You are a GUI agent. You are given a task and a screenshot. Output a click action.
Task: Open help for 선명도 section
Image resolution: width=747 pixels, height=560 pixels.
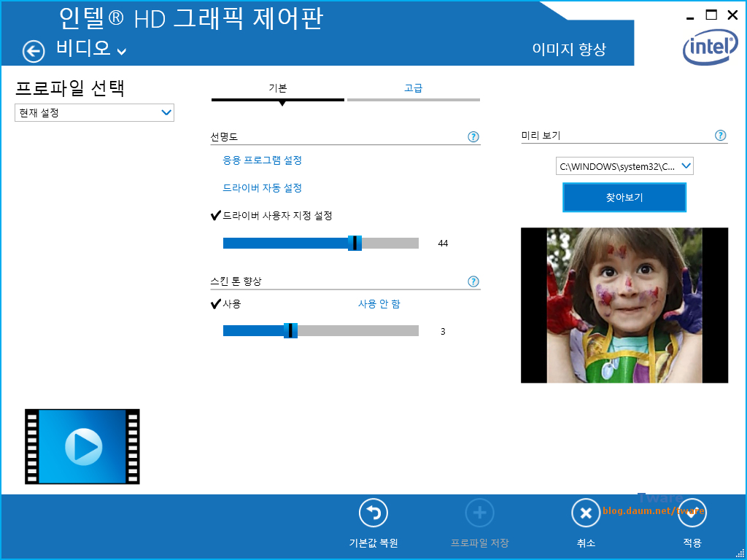[x=473, y=137]
